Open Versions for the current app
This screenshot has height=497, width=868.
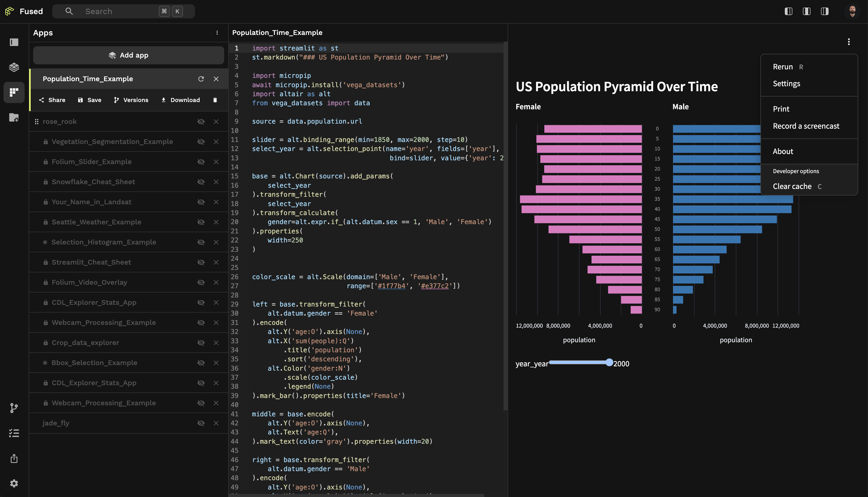click(131, 100)
